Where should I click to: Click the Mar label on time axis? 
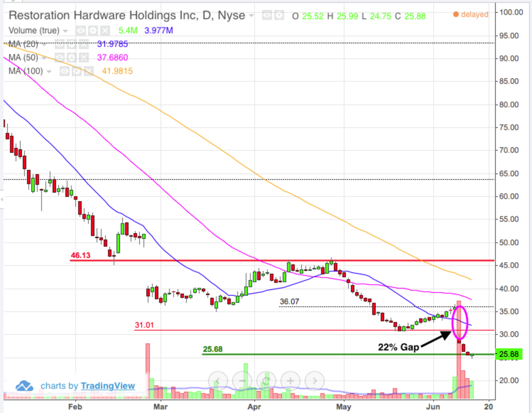[160, 406]
